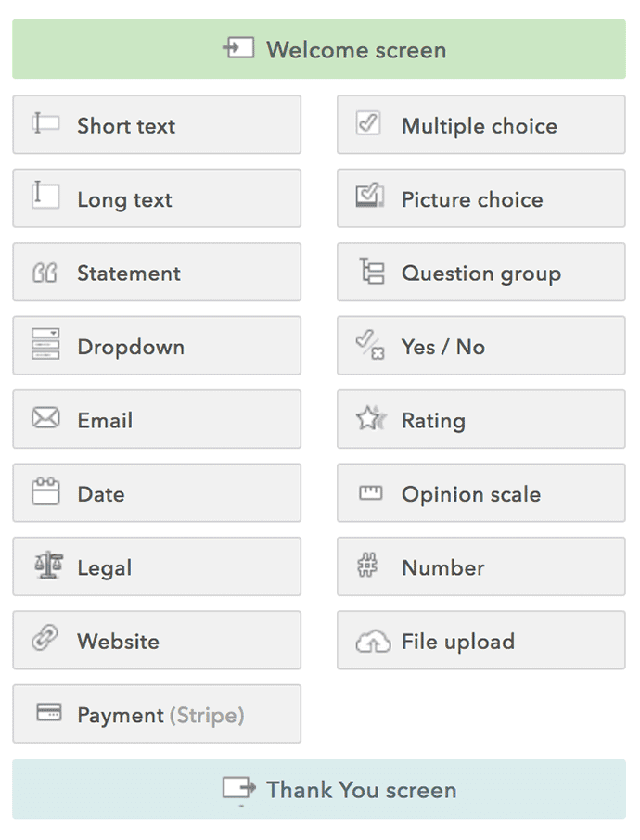Click the Legal scales icon

45,566
